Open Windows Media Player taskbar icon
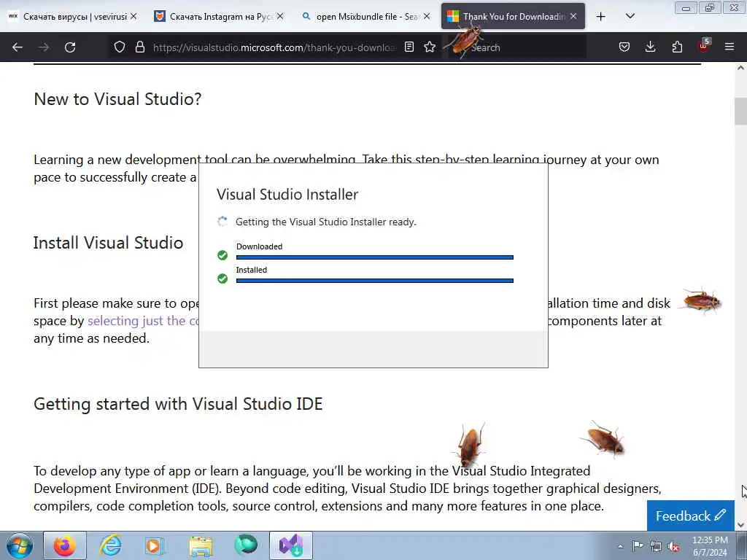Image resolution: width=747 pixels, height=560 pixels. pos(155,545)
